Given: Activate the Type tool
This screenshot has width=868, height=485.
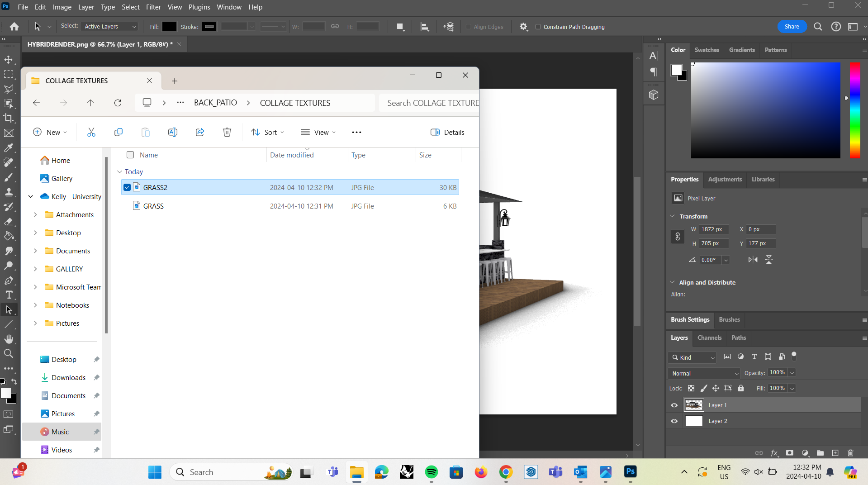Looking at the screenshot, I should click(9, 295).
